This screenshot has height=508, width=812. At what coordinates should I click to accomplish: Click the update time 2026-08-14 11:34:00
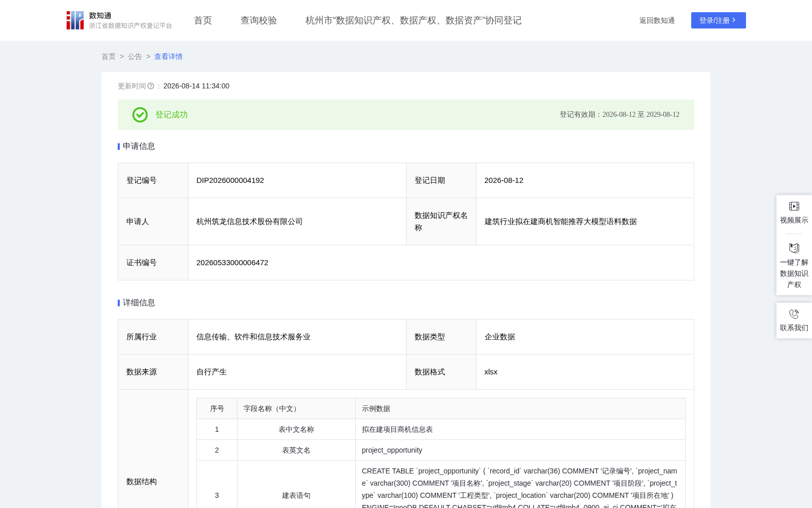196,86
